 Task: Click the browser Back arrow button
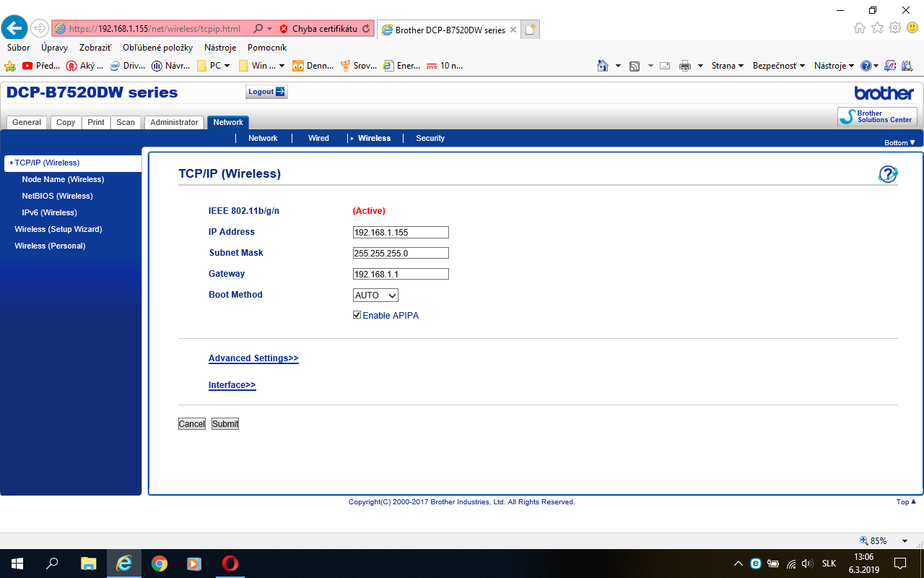14,29
